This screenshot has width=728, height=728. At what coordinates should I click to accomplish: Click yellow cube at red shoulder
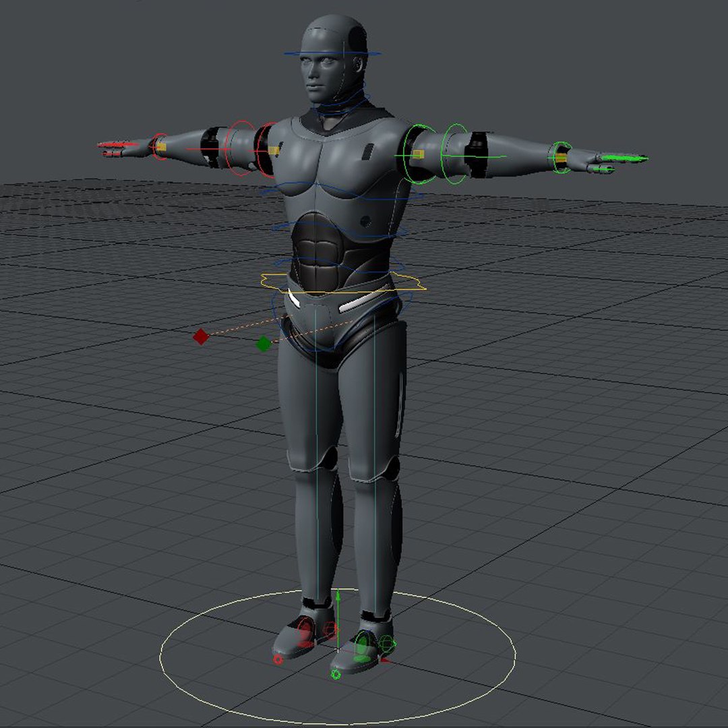(x=274, y=150)
